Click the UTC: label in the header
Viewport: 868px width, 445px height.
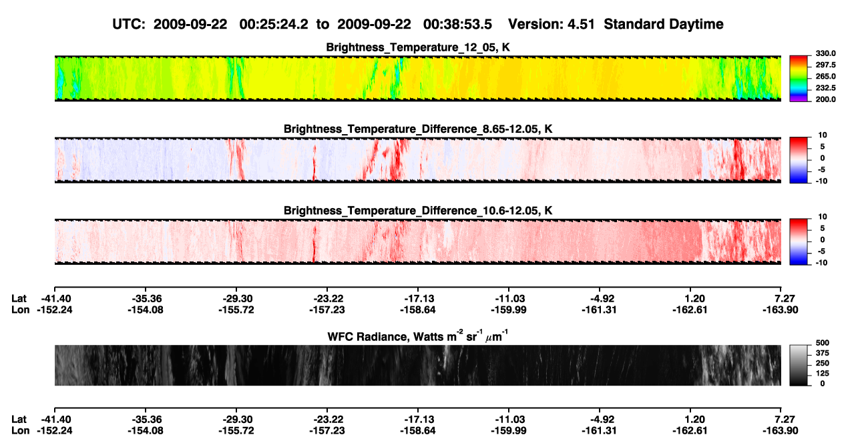128,24
